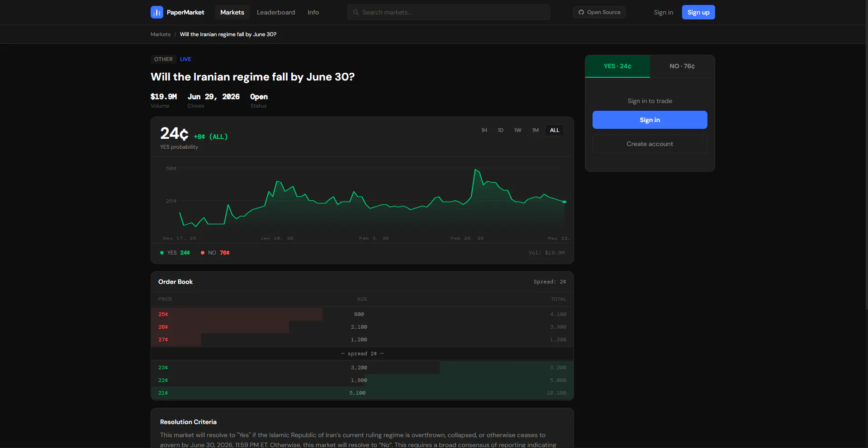Click the Sign up button

tap(698, 12)
